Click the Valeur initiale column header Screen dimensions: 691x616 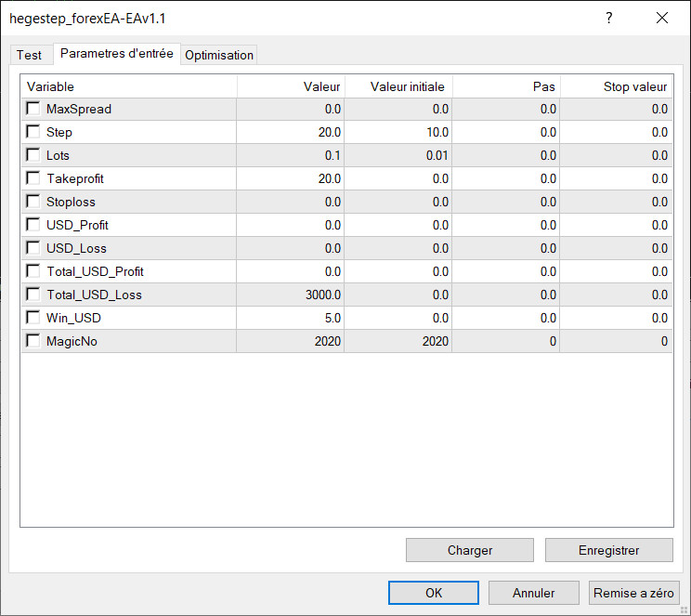(407, 86)
